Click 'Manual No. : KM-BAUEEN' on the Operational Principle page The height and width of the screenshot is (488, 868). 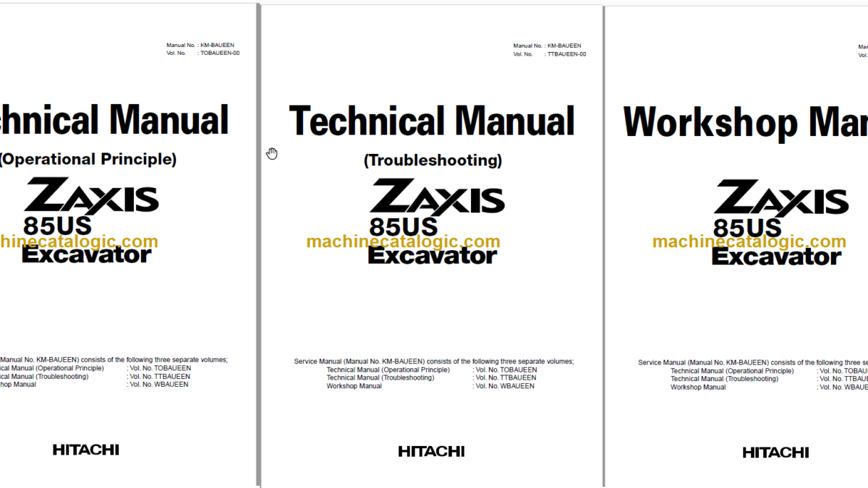[200, 45]
